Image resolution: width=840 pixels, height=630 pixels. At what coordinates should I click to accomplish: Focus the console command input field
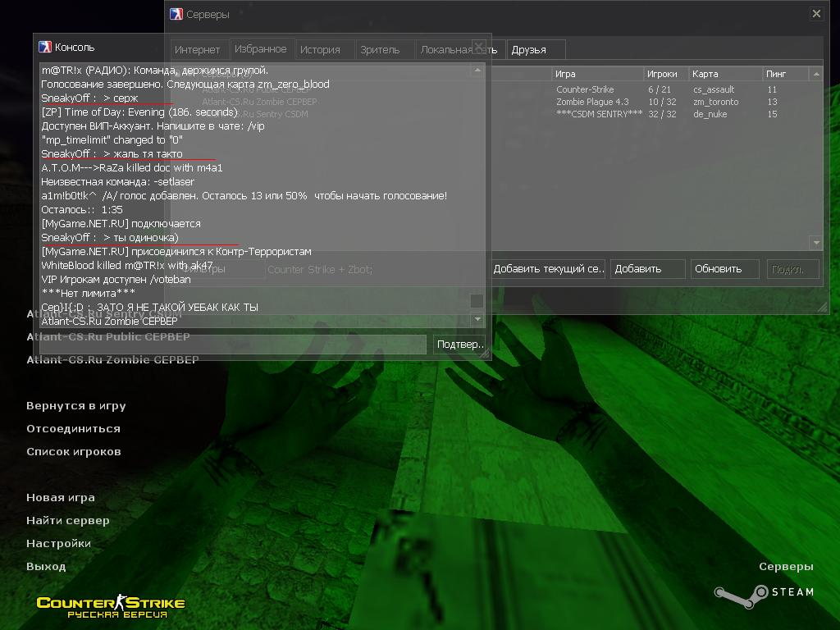pos(232,345)
